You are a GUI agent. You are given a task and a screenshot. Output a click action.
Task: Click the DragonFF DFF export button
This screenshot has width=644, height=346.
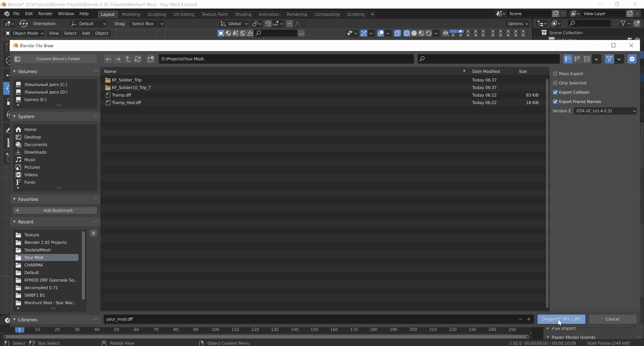click(561, 319)
